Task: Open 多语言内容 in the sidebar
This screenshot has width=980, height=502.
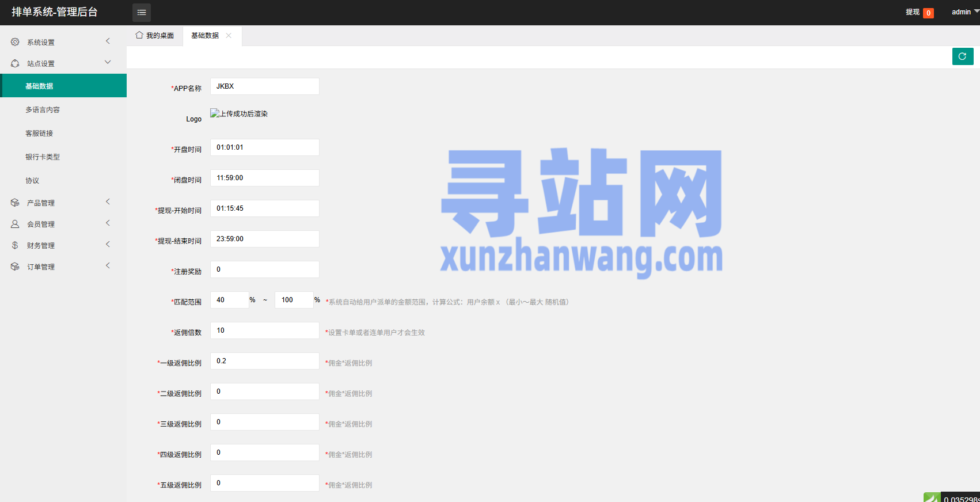Action: pos(43,109)
